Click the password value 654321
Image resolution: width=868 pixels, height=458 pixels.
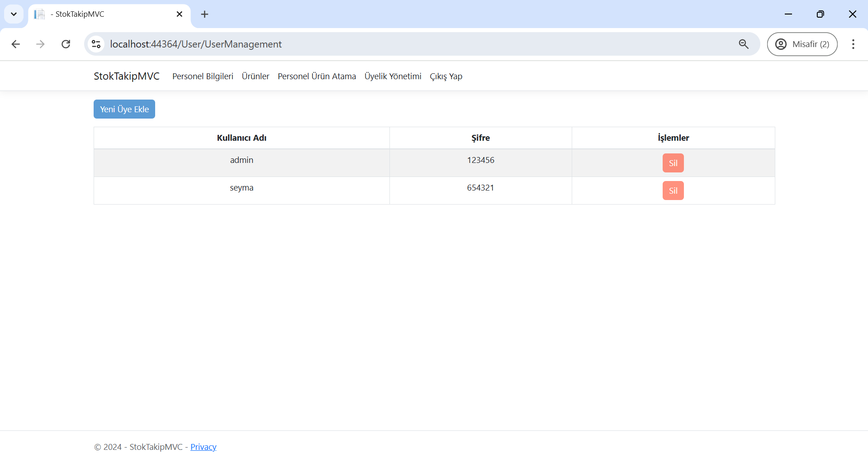pos(481,188)
